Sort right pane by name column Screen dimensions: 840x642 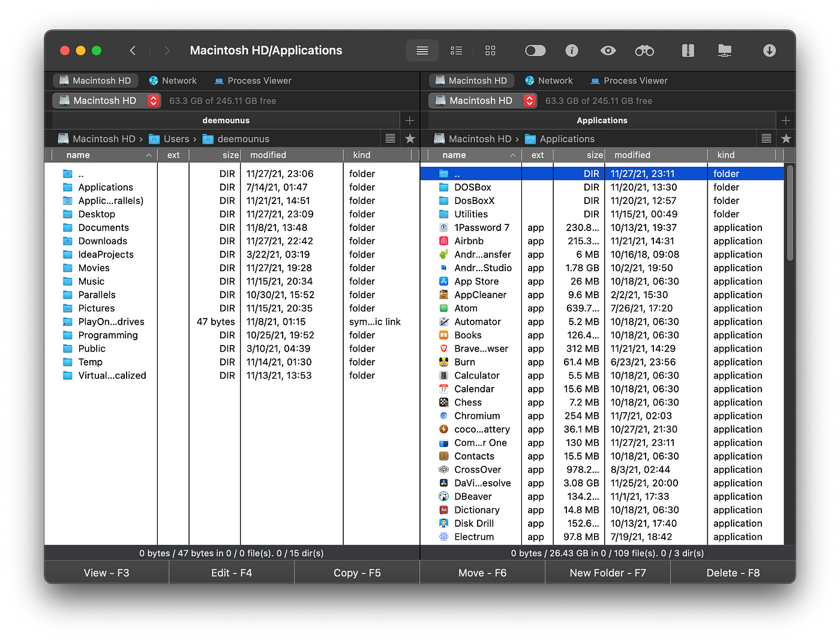[475, 155]
